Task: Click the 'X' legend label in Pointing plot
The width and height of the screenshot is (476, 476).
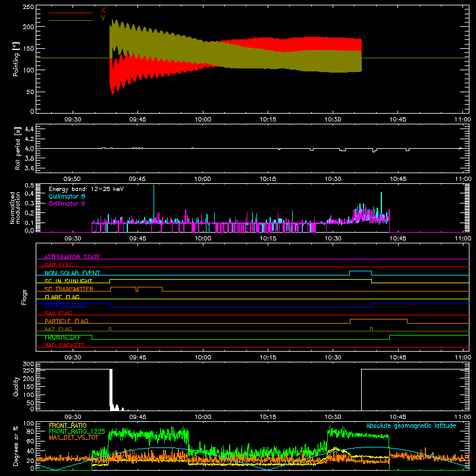Action: 103,11
